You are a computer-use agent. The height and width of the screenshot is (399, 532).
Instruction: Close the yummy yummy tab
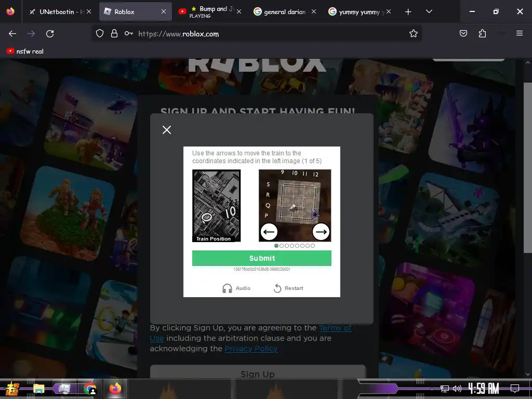point(389,11)
